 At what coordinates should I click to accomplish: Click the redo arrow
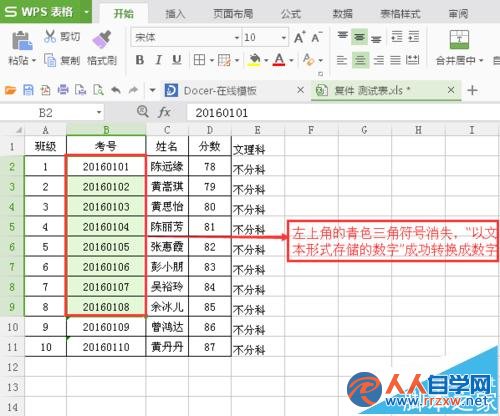click(x=133, y=90)
